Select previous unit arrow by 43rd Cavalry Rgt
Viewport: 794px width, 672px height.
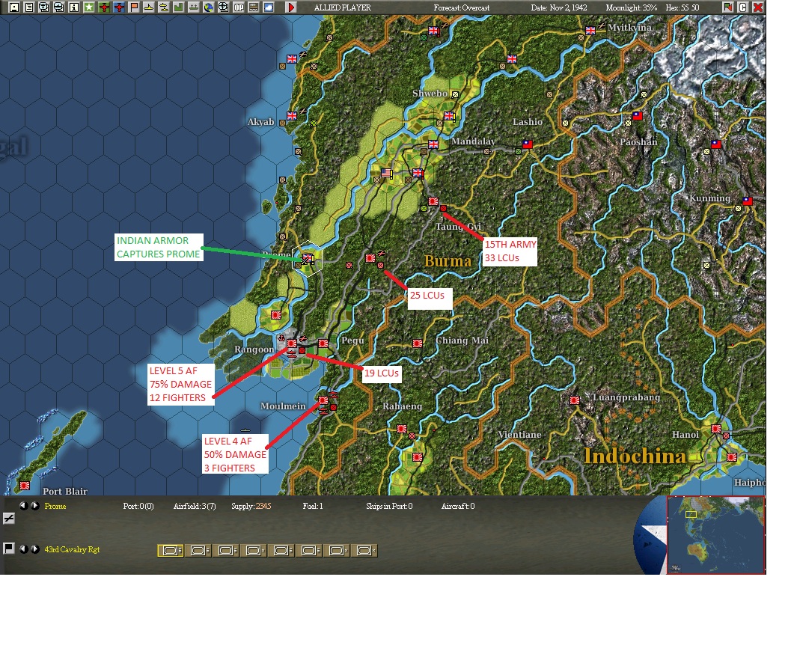pos(23,549)
